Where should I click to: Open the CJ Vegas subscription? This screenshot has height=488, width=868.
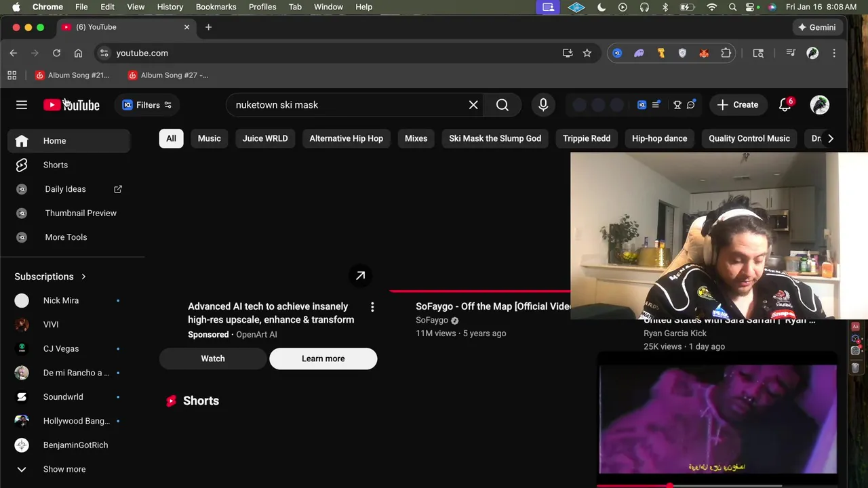(69, 348)
